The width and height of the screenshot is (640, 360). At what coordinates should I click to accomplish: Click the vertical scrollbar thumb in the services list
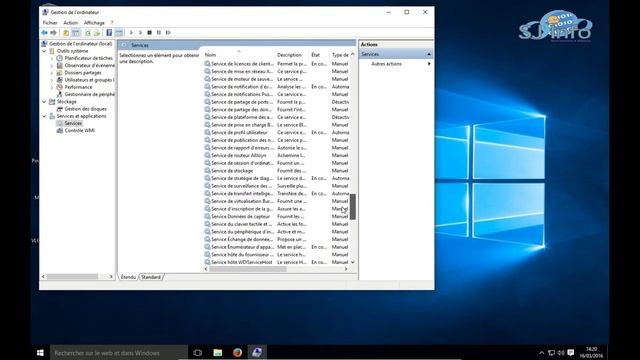353,207
